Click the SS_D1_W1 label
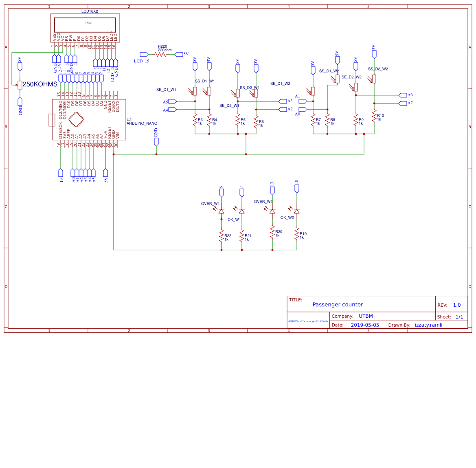 pos(204,81)
